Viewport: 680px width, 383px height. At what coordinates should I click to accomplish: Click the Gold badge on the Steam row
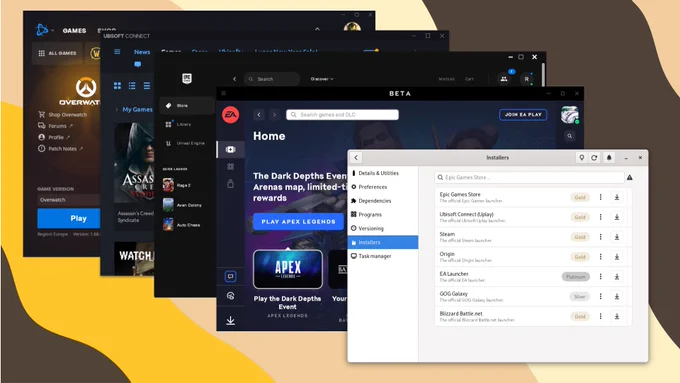tap(580, 237)
